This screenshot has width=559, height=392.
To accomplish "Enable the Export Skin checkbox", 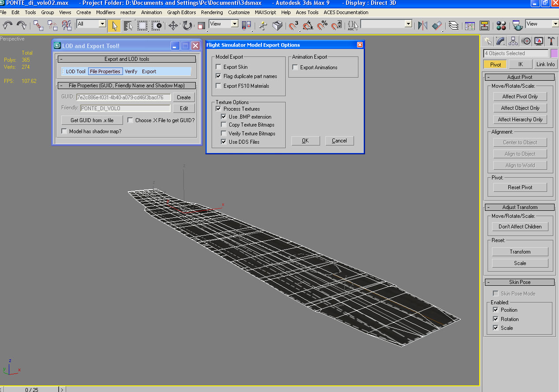I will (218, 67).
